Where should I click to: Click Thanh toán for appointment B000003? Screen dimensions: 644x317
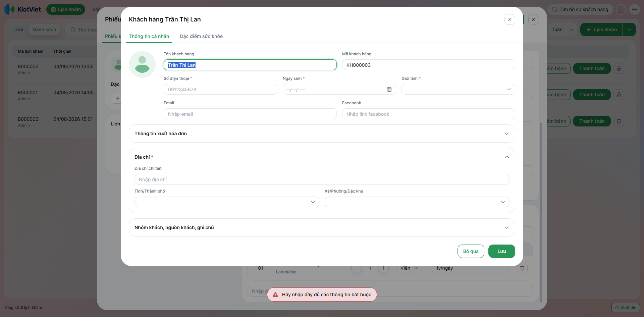tap(592, 121)
